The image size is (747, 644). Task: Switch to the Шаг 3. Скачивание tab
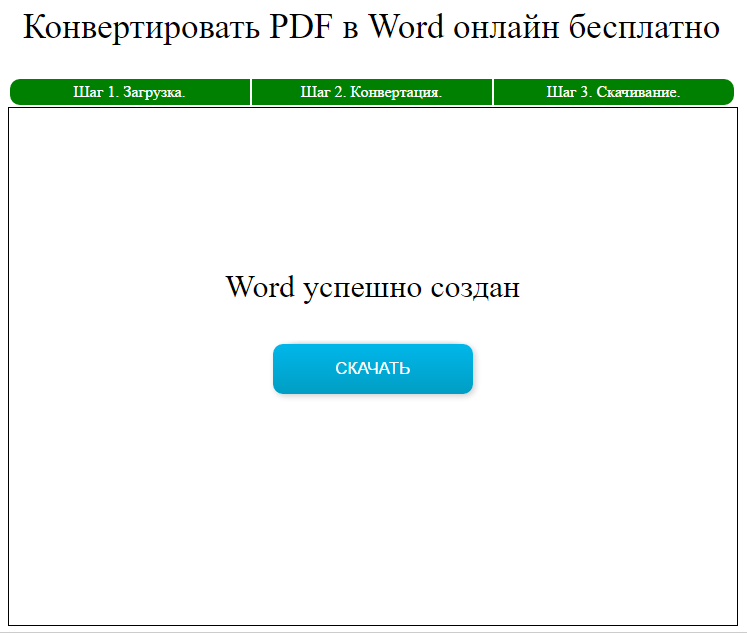pos(614,92)
